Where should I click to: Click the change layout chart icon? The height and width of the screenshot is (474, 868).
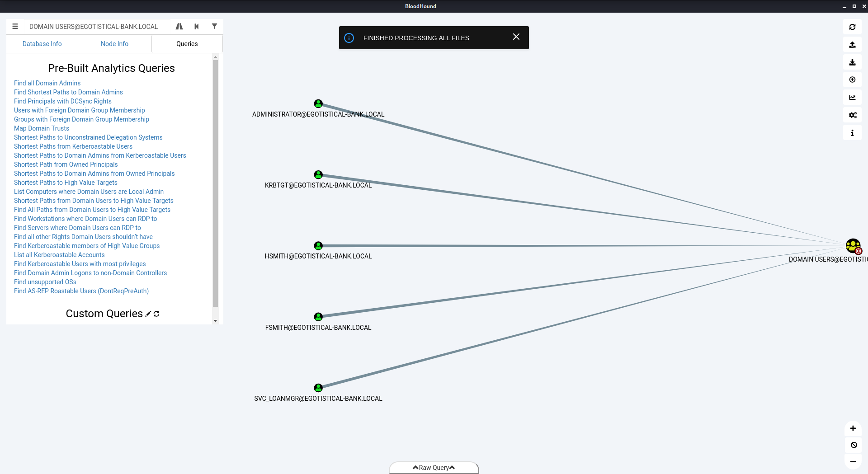pyautogui.click(x=852, y=98)
